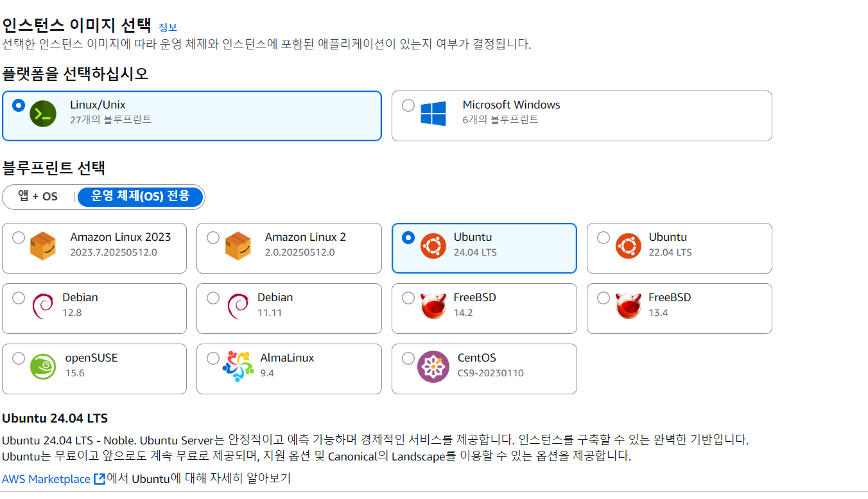Screen dimensions: 868x499
Task: Click the Ubuntu 24.04 LTS logo icon
Action: coord(433,246)
